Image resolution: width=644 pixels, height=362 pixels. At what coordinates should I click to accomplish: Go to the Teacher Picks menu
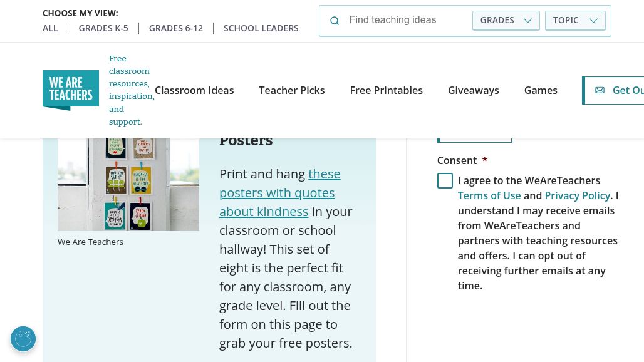tap(292, 90)
